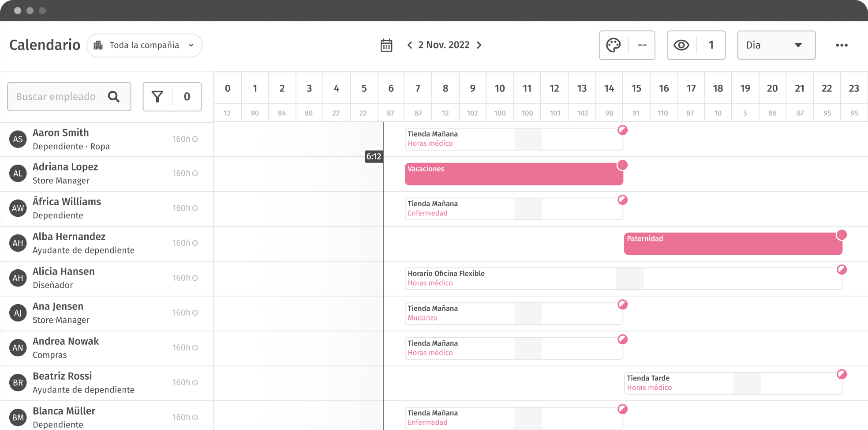Go to previous day arrow

[x=410, y=45]
